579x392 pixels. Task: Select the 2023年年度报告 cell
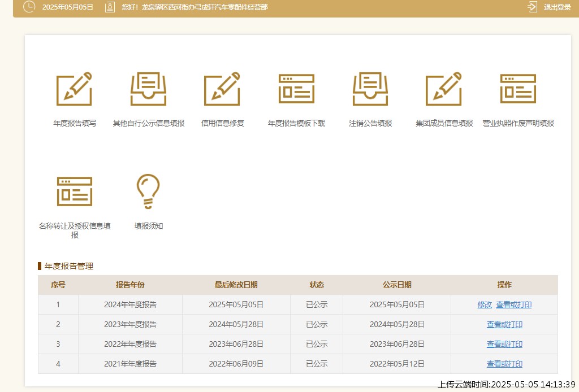tap(131, 325)
